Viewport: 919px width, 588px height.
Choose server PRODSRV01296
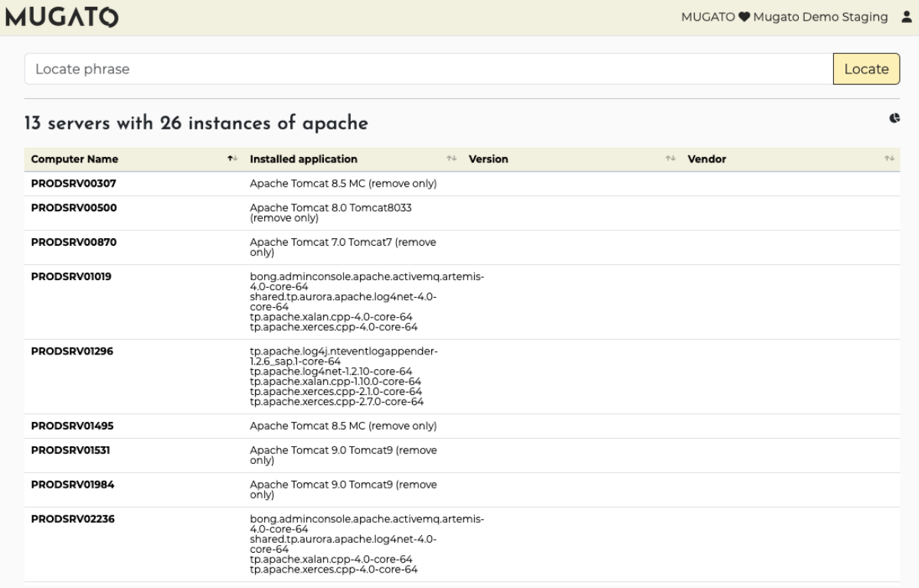click(72, 351)
